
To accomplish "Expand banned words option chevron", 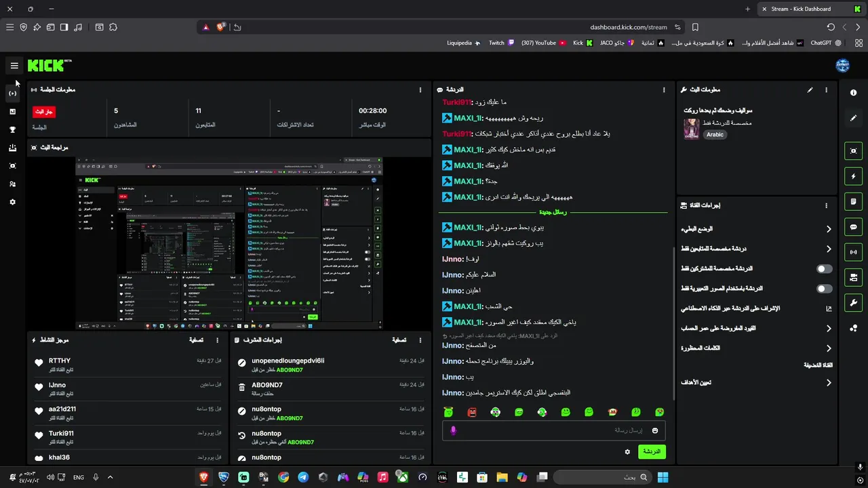I will click(828, 348).
